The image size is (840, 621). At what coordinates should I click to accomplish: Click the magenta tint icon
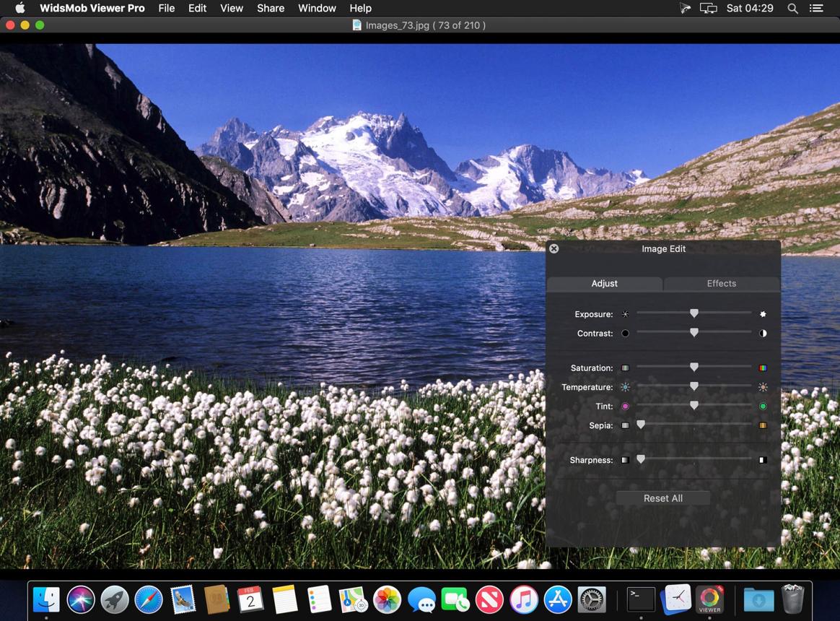(625, 407)
